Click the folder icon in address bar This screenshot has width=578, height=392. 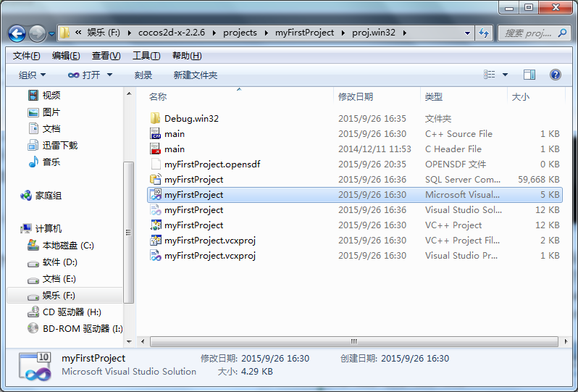click(x=64, y=33)
